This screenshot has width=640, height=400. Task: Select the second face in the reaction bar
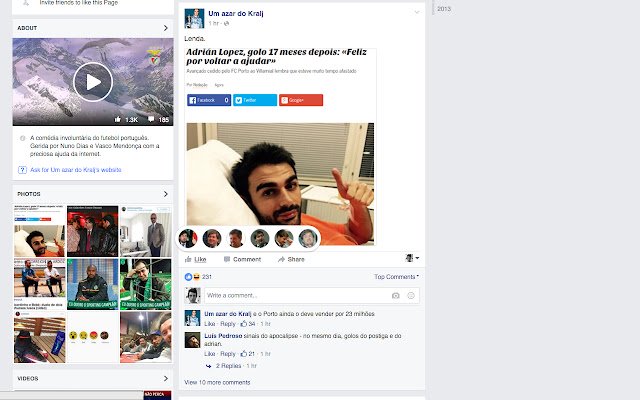click(x=212, y=238)
